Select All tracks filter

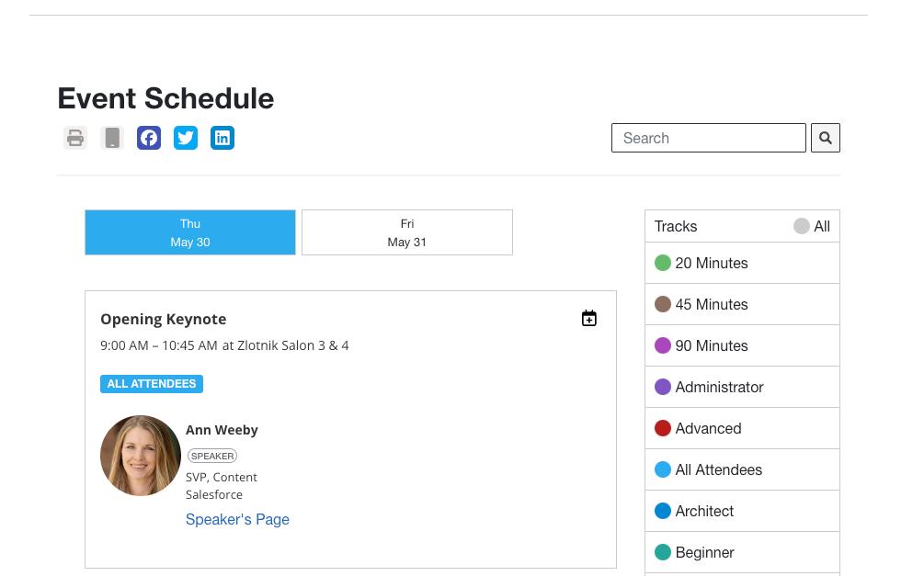tap(812, 226)
